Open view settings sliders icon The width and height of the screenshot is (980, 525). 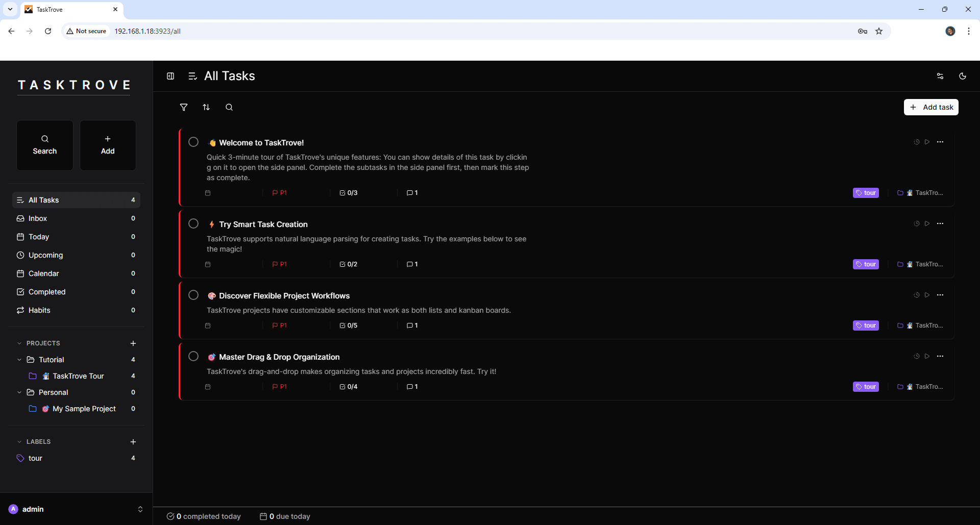click(940, 76)
